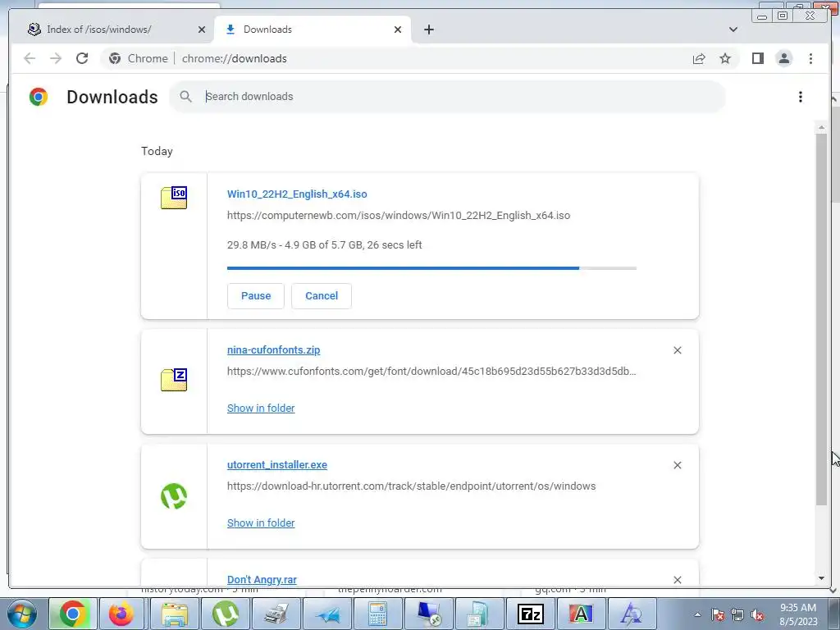Open Don't Angry.rar download
Image resolution: width=840 pixels, height=630 pixels.
click(x=262, y=580)
